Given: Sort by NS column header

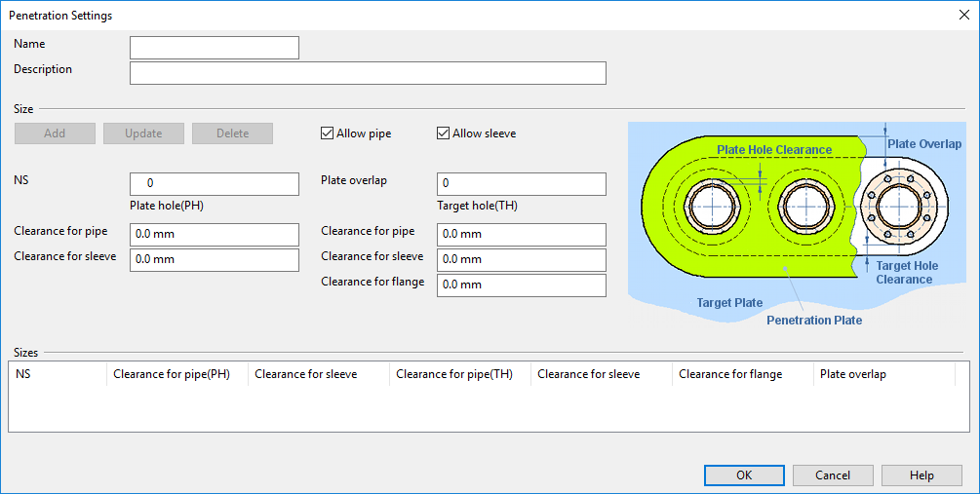Looking at the screenshot, I should coord(57,374).
